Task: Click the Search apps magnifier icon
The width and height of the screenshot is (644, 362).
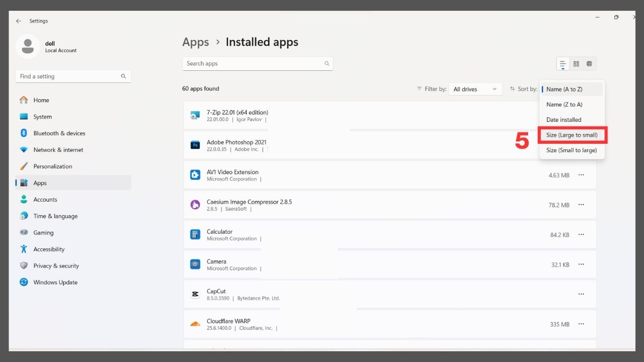Action: tap(327, 63)
